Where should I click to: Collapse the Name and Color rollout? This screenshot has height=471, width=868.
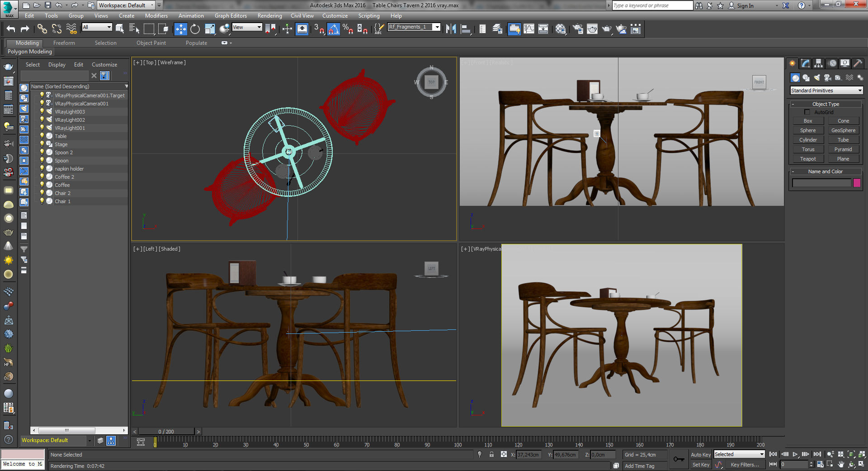[826, 171]
